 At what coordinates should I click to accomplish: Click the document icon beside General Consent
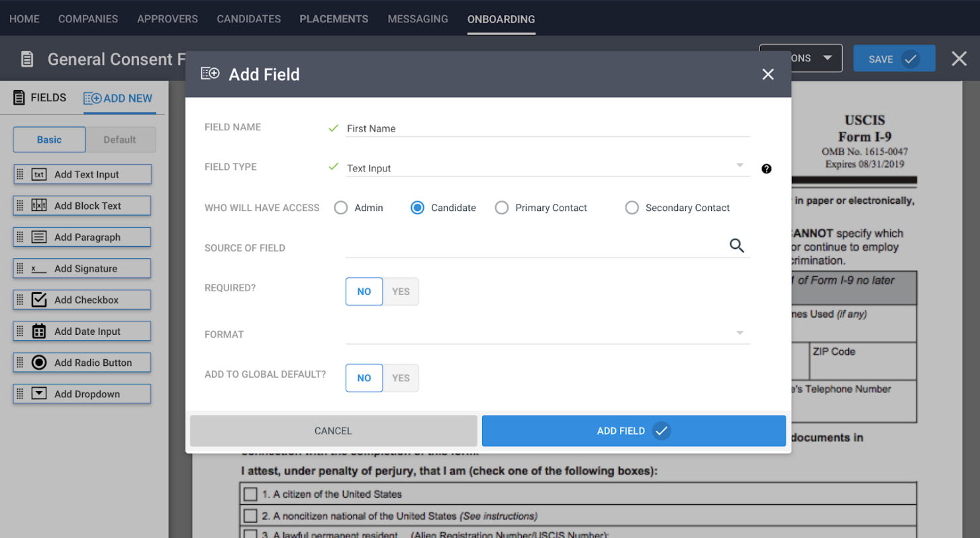pyautogui.click(x=26, y=59)
